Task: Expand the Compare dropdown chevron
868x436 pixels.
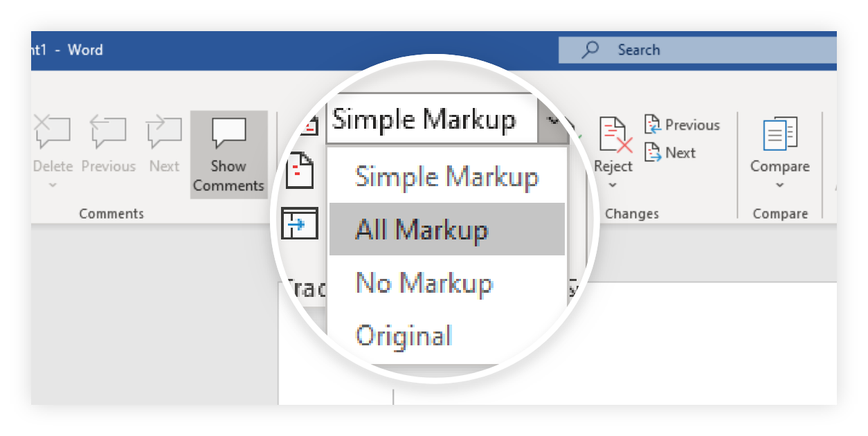Action: (780, 185)
